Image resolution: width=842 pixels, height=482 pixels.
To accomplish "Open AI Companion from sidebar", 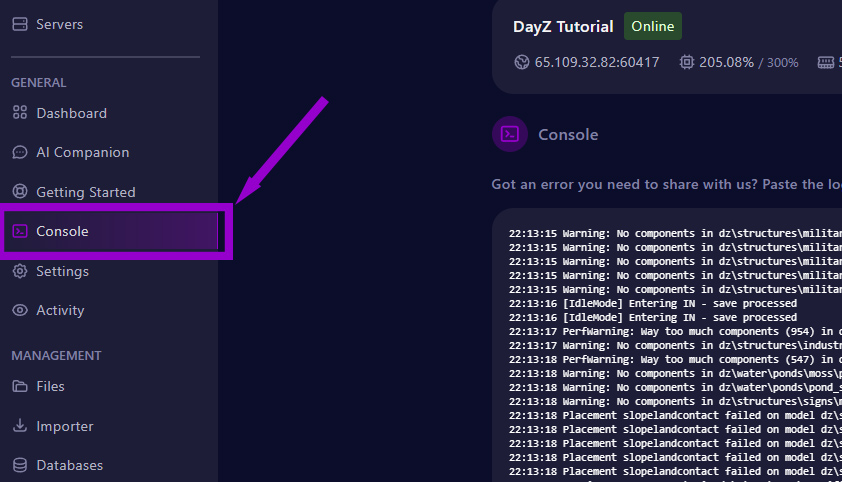I will [x=83, y=152].
